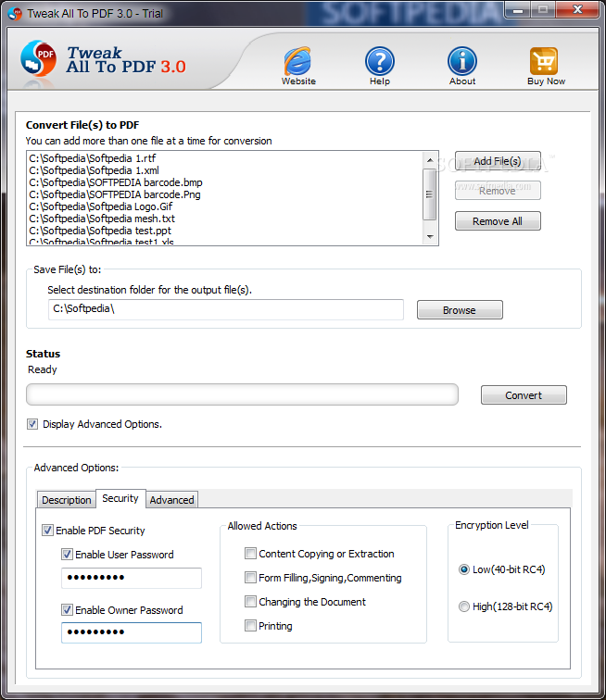The height and width of the screenshot is (700, 606).
Task: Click the destination folder path field
Action: [x=226, y=309]
